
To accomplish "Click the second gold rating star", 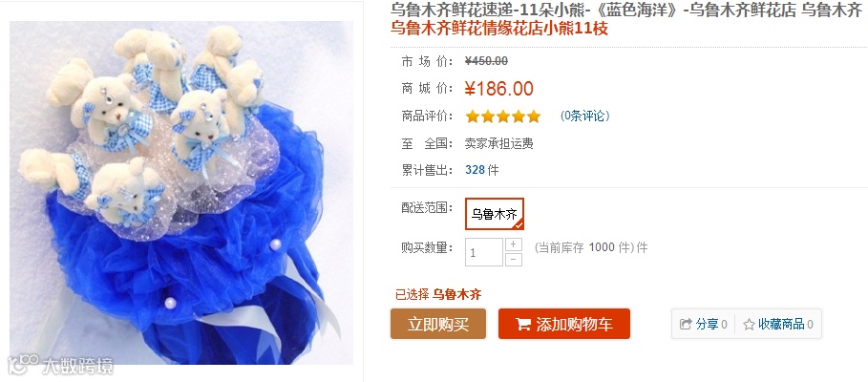I will pyautogui.click(x=488, y=117).
